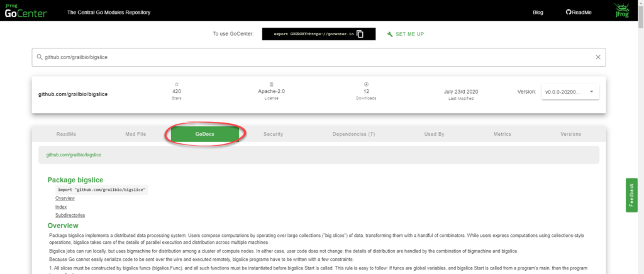644x274 pixels.
Task: Go to the Security tab
Action: (x=273, y=134)
